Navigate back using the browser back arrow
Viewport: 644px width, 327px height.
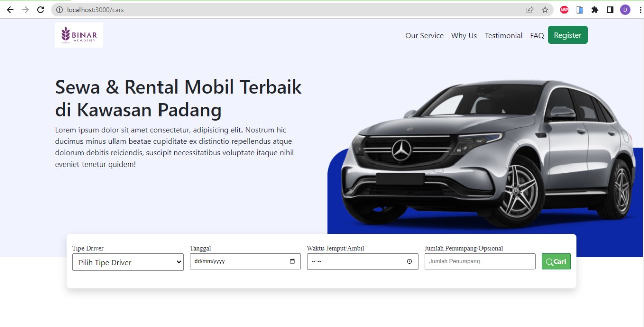pyautogui.click(x=10, y=9)
